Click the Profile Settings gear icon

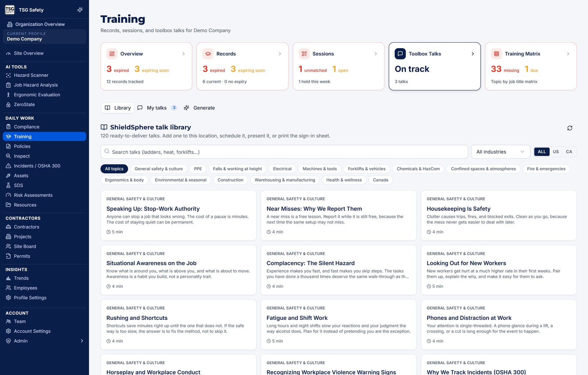pyautogui.click(x=8, y=298)
